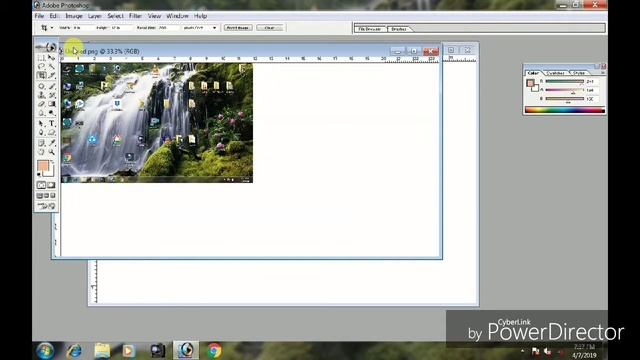Screen dimensions: 640x360
Task: Select the Eraser tool
Action: [41, 104]
